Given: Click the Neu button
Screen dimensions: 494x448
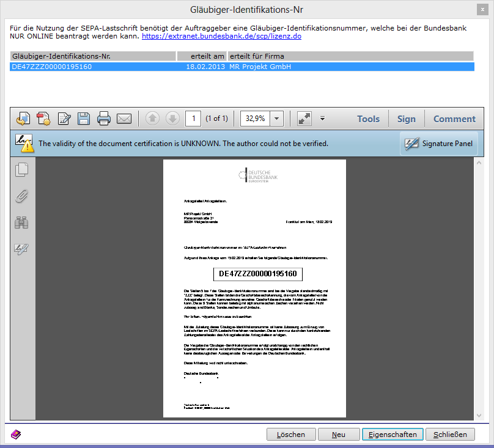Looking at the screenshot, I should 339,435.
